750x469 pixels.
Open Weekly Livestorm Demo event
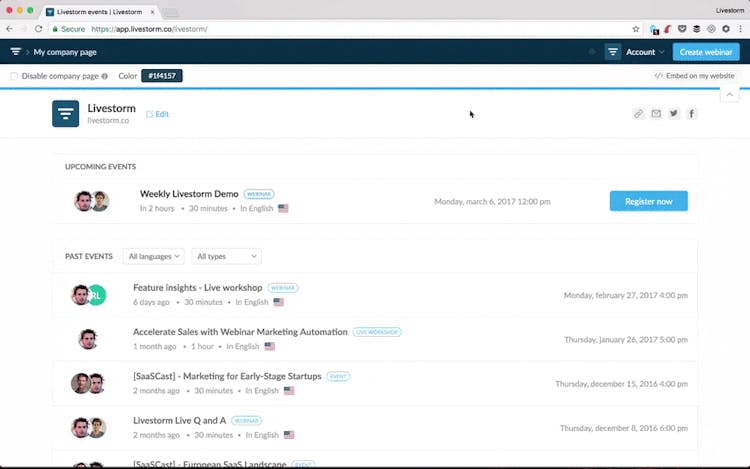coord(189,194)
